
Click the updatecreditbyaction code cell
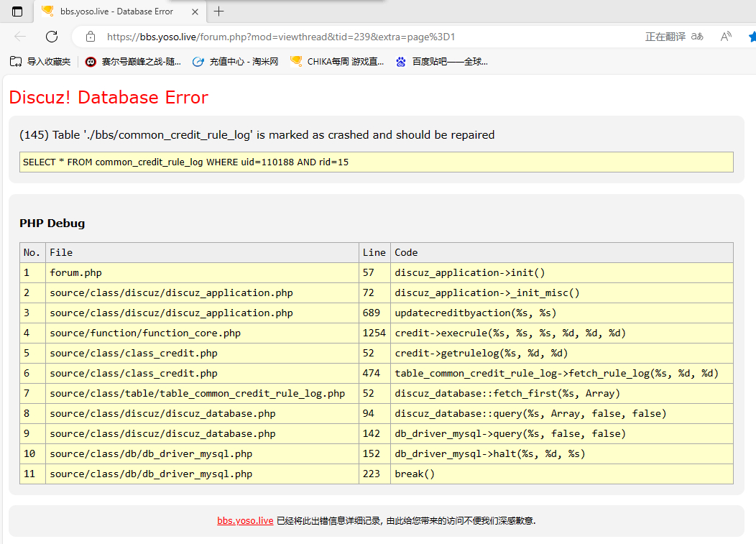(x=562, y=313)
